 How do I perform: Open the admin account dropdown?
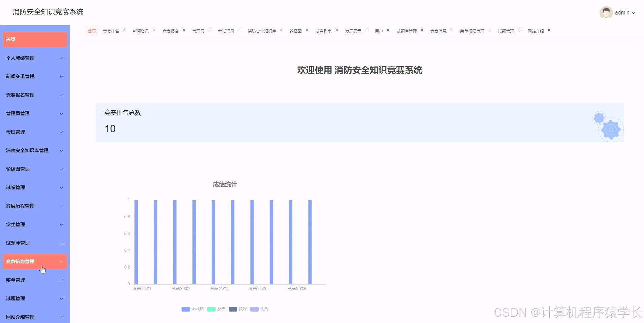point(625,12)
